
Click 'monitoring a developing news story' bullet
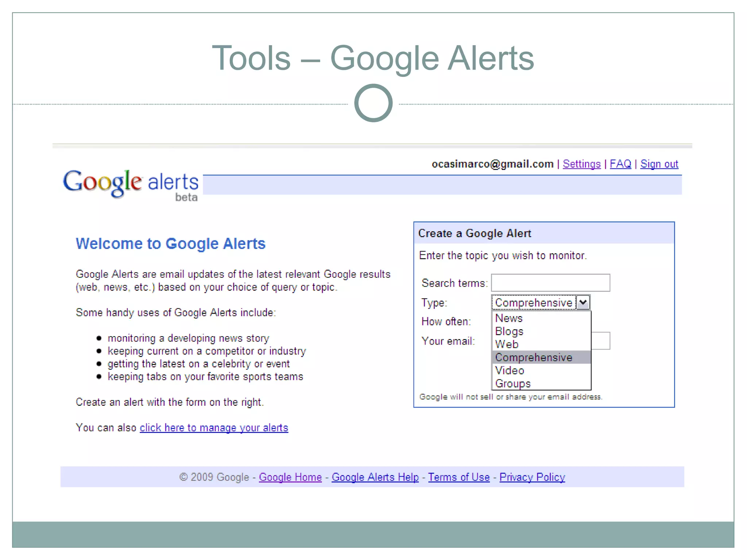(188, 338)
